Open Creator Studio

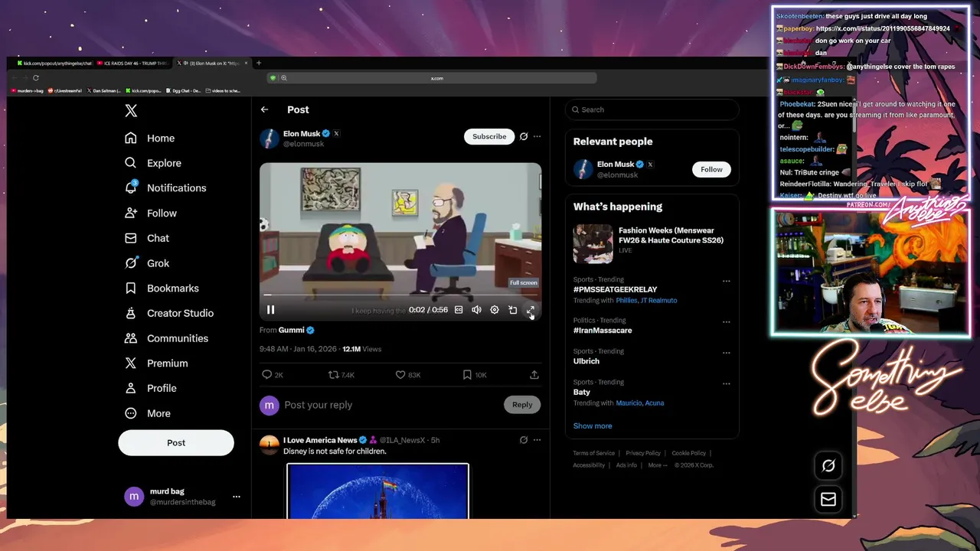click(x=169, y=314)
